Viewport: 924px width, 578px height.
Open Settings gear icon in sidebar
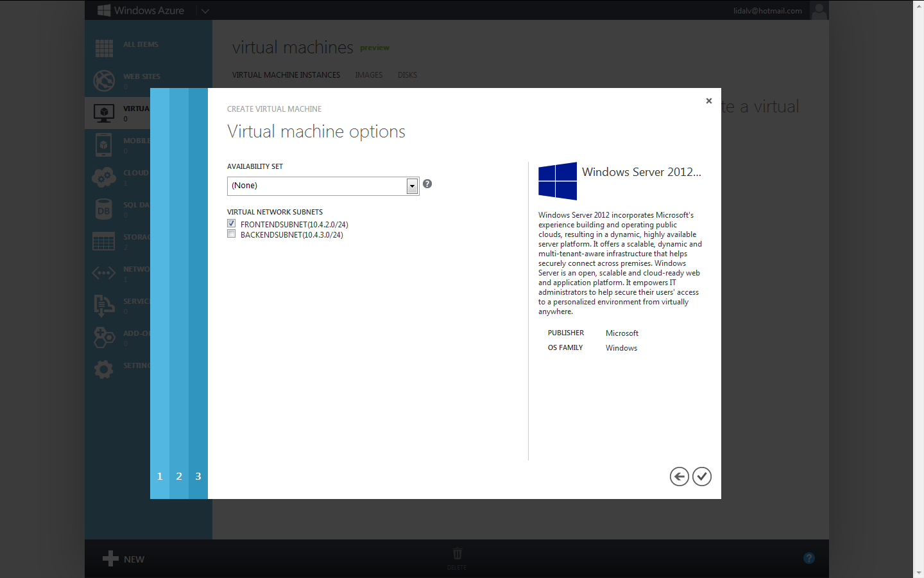tap(104, 369)
